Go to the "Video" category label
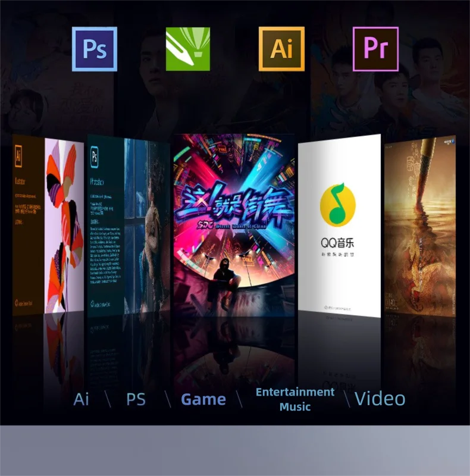 380,399
